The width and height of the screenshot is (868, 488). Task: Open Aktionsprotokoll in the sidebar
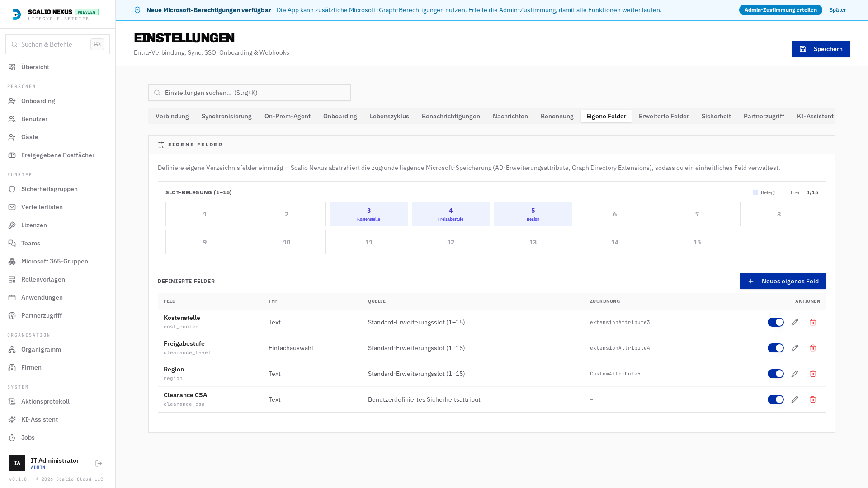(x=57, y=401)
